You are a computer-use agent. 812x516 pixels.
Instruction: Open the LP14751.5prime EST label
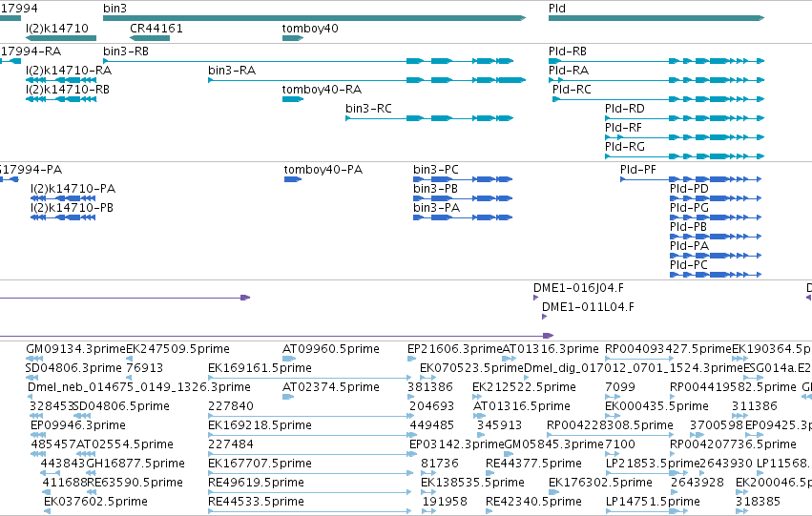coord(653,503)
